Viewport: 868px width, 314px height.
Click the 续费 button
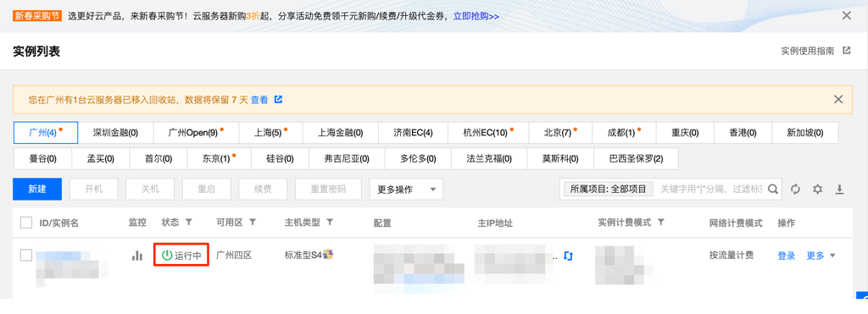tap(263, 189)
